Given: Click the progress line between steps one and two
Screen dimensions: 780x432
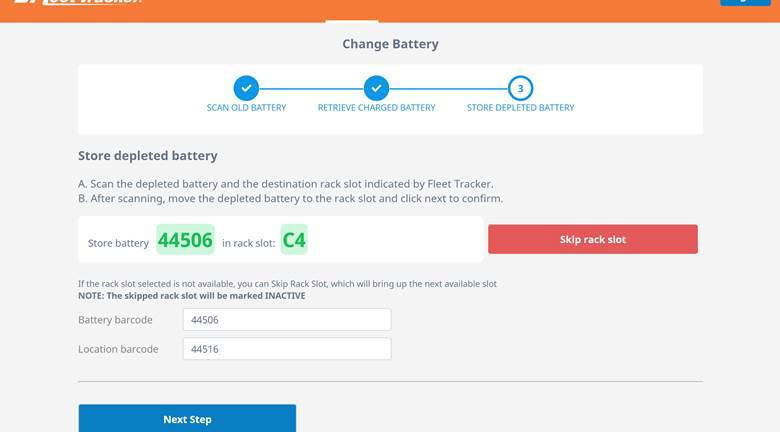Looking at the screenshot, I should (311, 88).
